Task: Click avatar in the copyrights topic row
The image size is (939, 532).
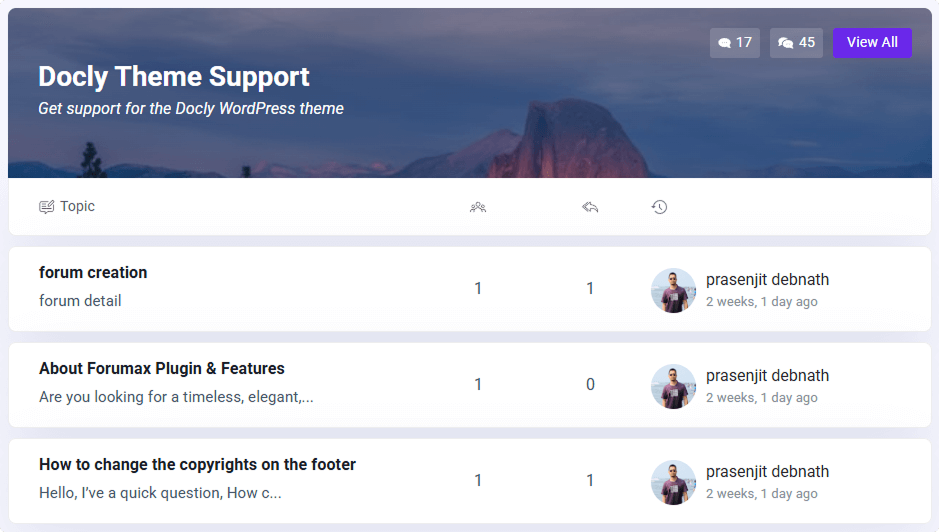Action: click(x=673, y=482)
